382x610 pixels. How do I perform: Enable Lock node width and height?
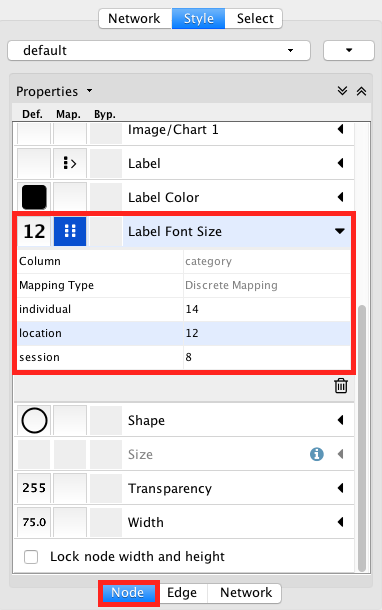click(31, 557)
